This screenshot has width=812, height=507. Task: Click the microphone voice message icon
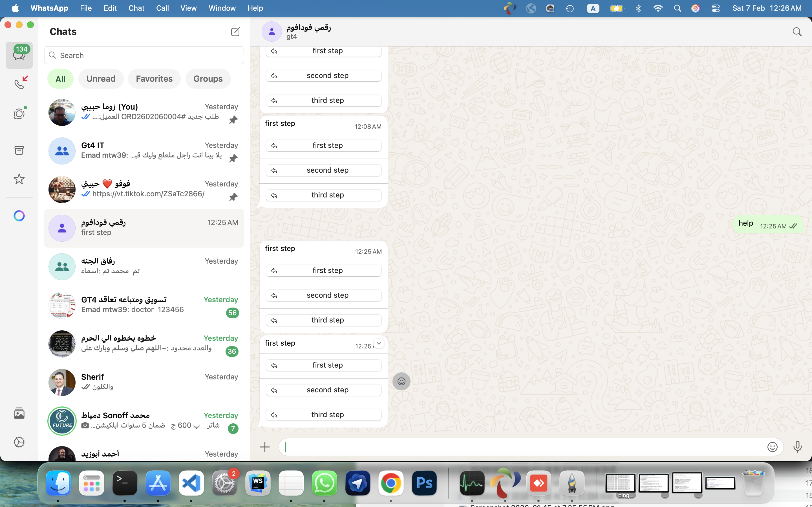(x=797, y=447)
